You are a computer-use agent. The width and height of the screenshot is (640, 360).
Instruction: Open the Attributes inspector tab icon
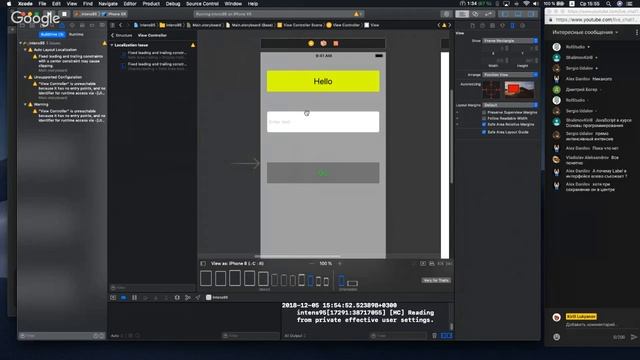click(502, 25)
